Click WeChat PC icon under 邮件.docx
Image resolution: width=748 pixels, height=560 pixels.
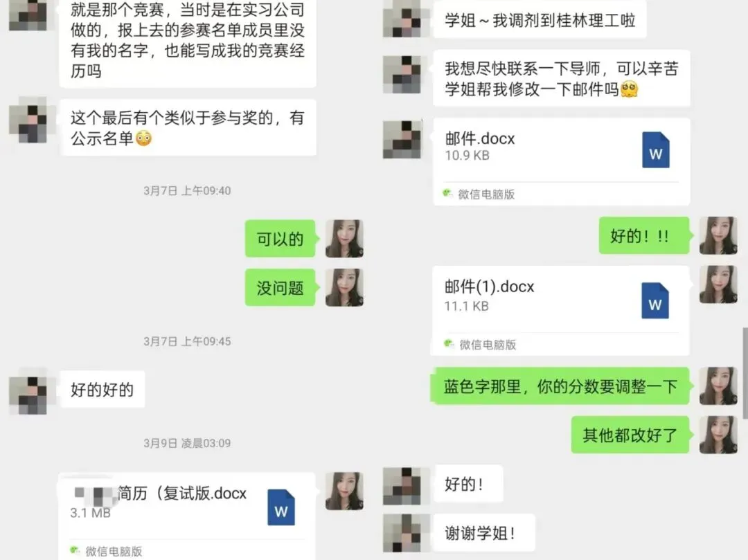click(x=447, y=193)
